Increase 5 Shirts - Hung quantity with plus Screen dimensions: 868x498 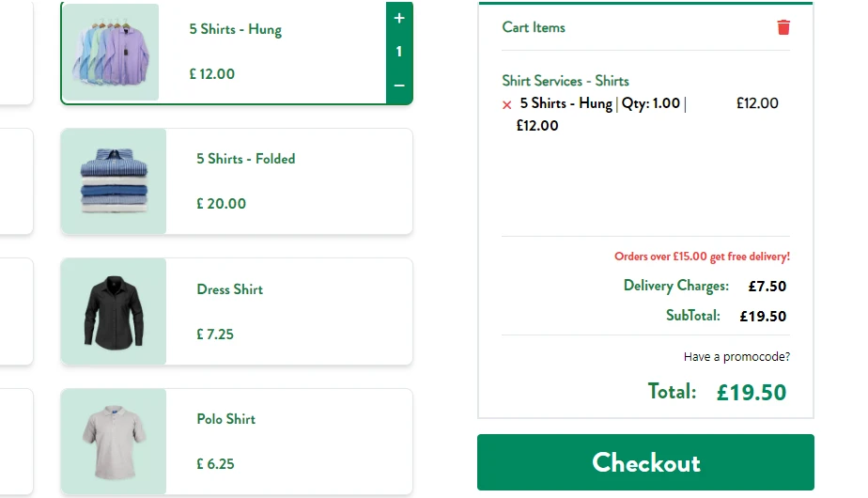pyautogui.click(x=399, y=18)
